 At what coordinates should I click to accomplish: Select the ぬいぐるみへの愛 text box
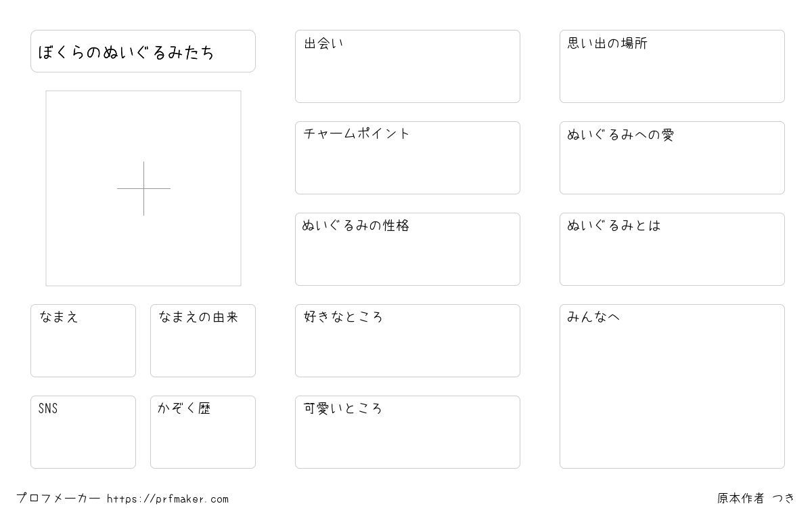(x=672, y=158)
